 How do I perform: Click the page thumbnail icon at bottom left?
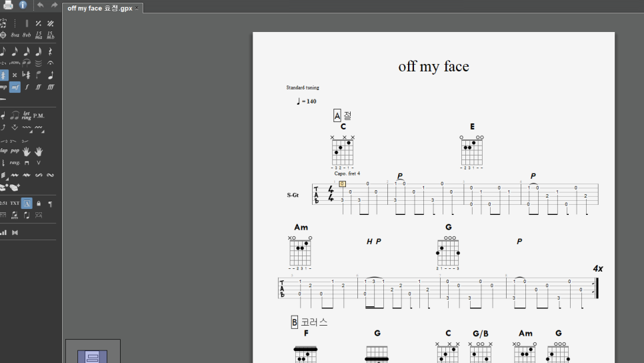click(93, 356)
